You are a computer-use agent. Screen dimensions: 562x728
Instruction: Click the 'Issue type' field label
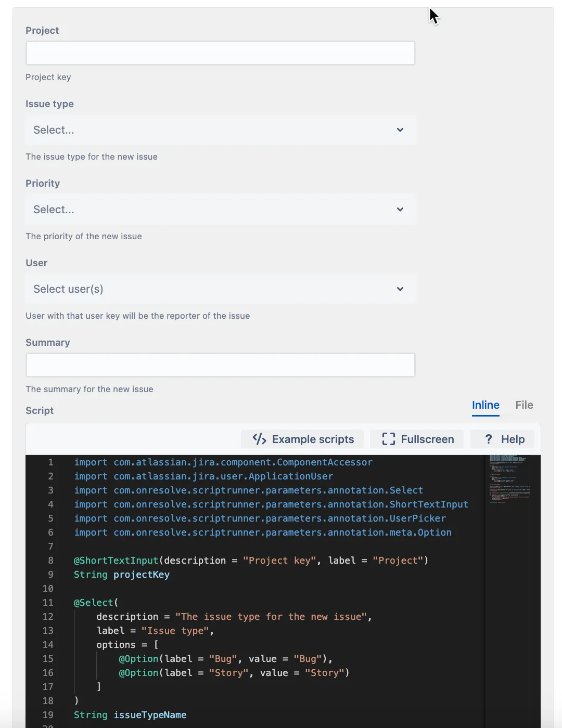[49, 103]
